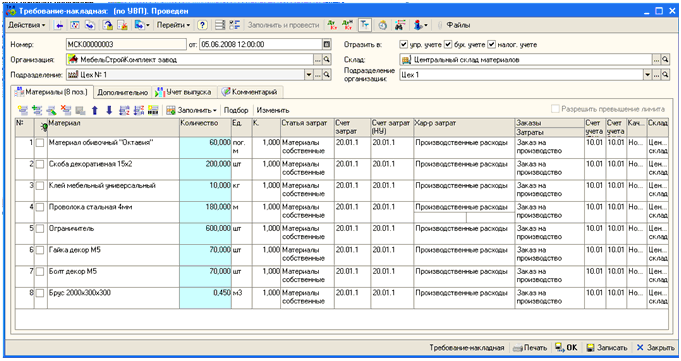
Task: Open Перейти dropdown menu
Action: coord(173,25)
